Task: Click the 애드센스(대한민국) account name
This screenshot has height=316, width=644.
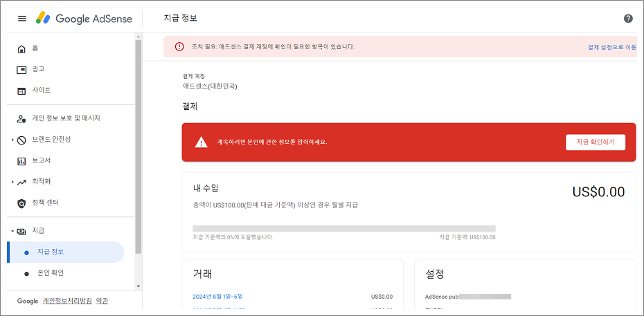Action: 210,86
